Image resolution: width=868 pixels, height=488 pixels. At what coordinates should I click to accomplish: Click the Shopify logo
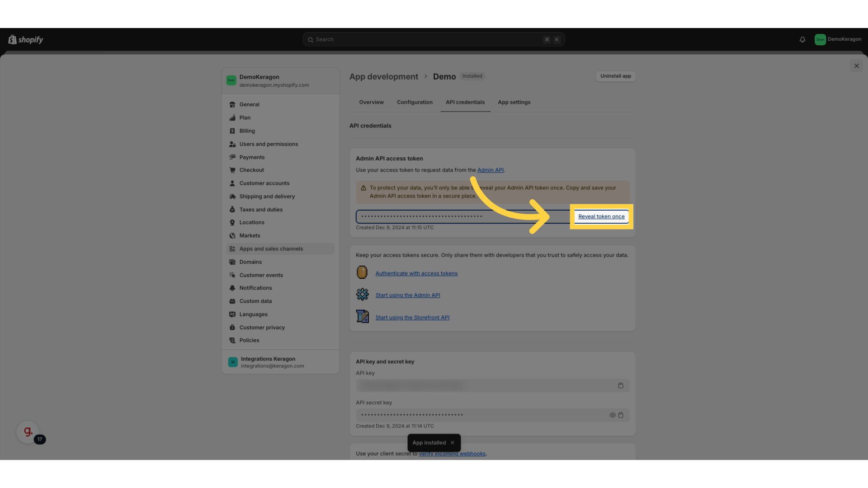coord(25,40)
